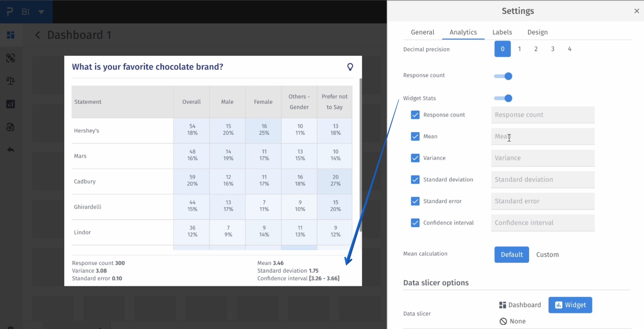Switch to the Labels tab

pyautogui.click(x=502, y=32)
